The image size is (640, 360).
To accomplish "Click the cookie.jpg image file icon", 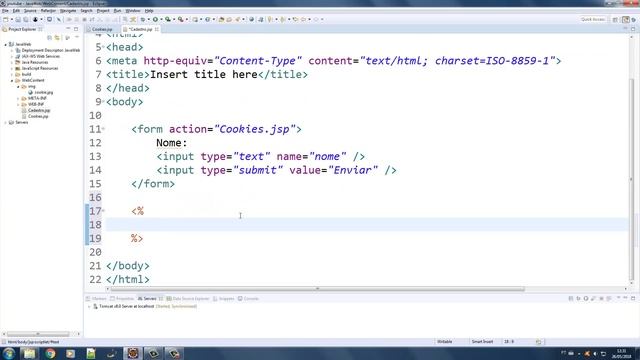I will [x=30, y=93].
